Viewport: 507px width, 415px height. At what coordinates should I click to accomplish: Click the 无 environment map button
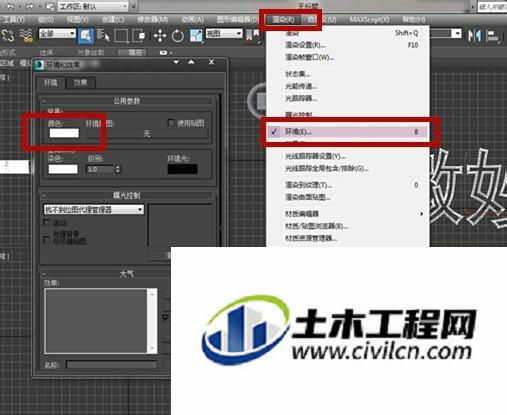pyautogui.click(x=147, y=134)
